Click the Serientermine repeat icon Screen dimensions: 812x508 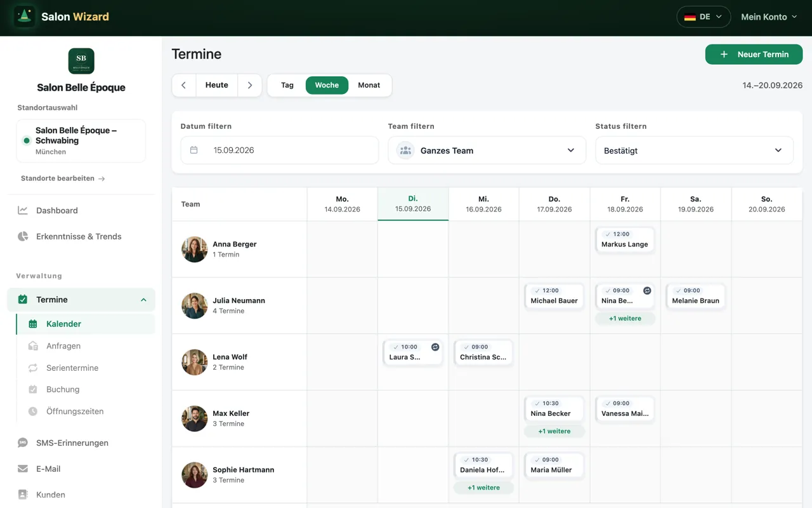33,368
